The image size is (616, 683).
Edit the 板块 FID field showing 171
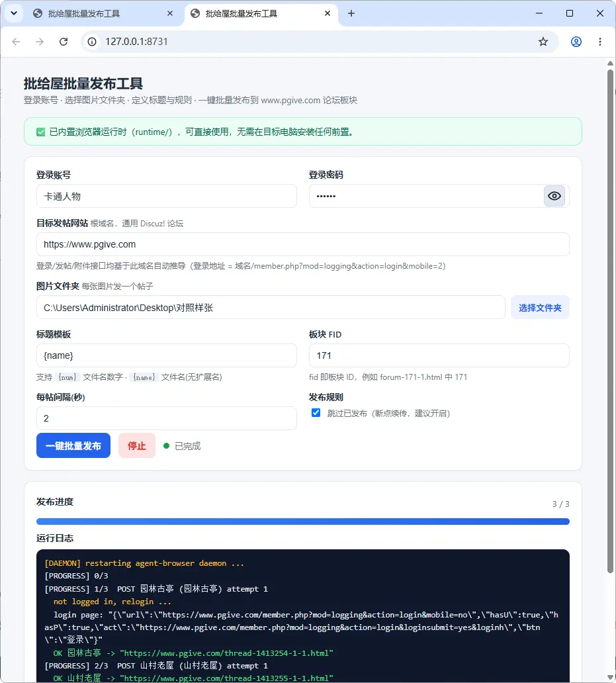point(439,355)
